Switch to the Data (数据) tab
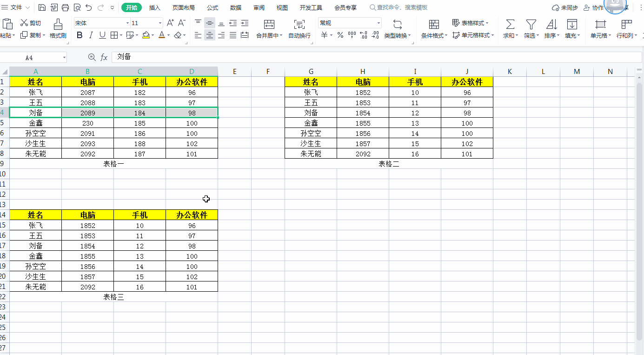Screen dimensions: 644x355 click(x=236, y=7)
